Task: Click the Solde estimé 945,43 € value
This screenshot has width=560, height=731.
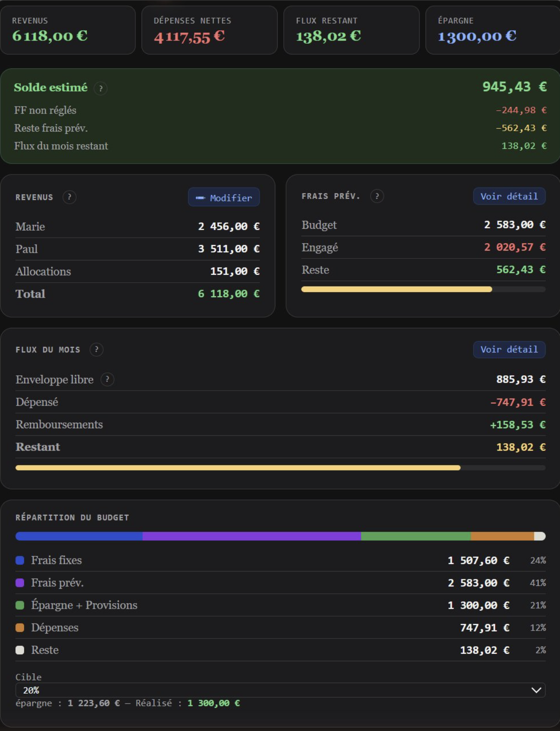Action: [x=514, y=86]
